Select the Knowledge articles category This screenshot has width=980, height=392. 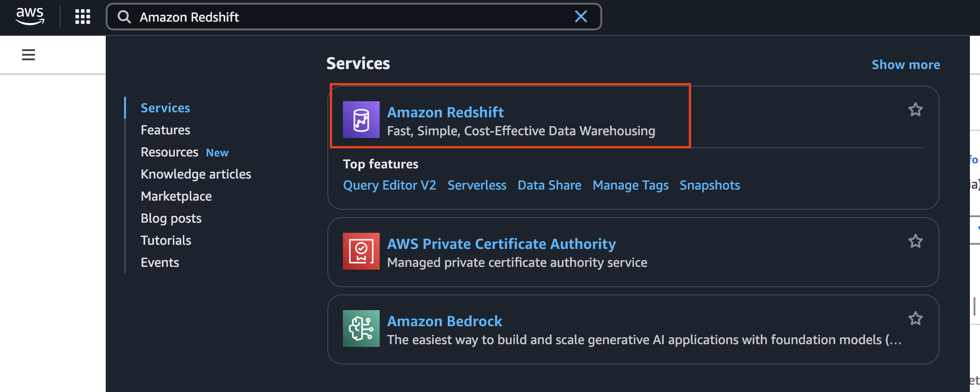(x=196, y=174)
